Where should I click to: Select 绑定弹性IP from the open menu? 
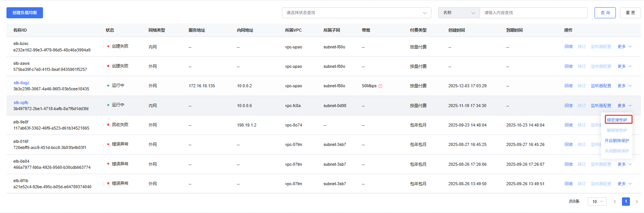pos(617,120)
